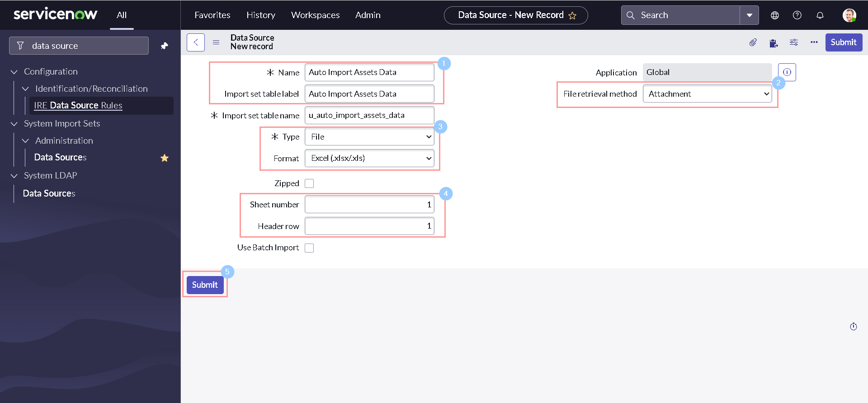Click the response time stopwatch icon
This screenshot has height=403, width=868.
coord(854,327)
